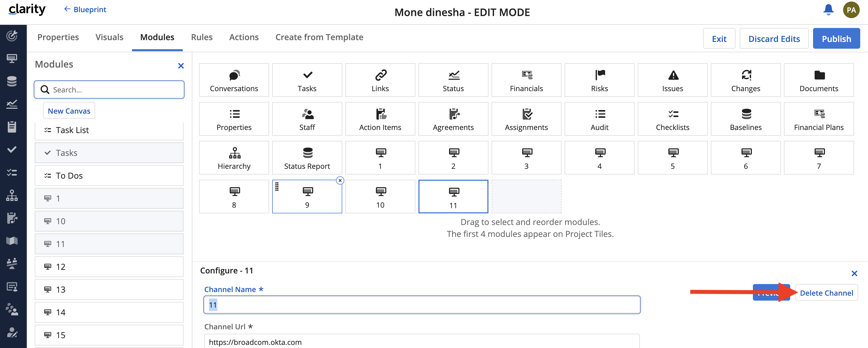The height and width of the screenshot is (348, 868).
Task: Click the notifications bell icon
Action: click(x=828, y=10)
